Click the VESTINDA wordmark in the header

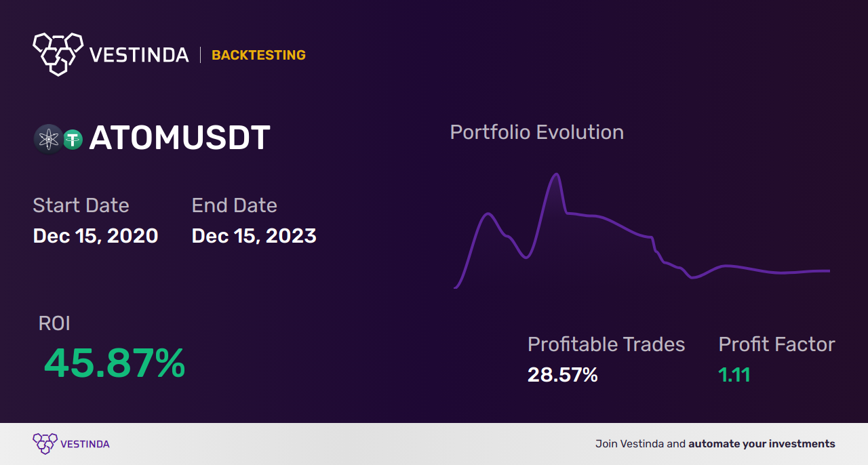[x=139, y=55]
